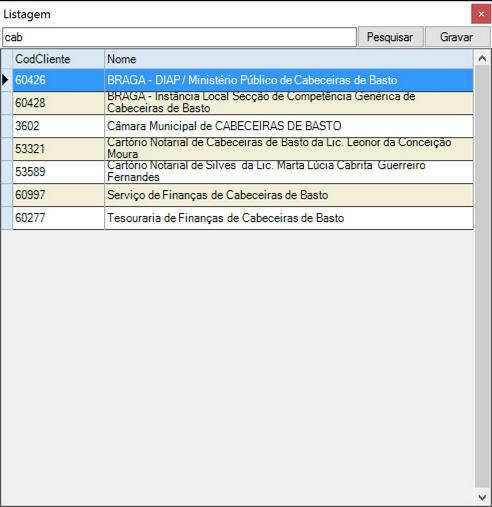Select the cell with code 60426
Viewport: 492px width, 507px height.
coord(59,80)
